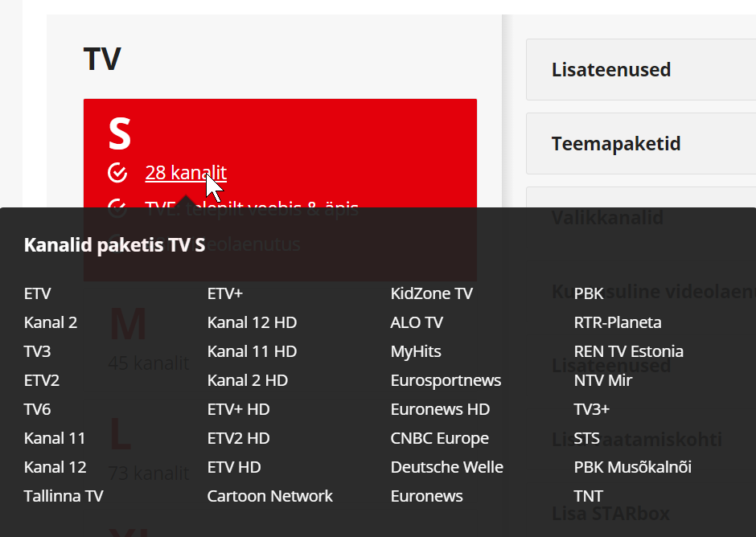Select "RTR-Planeta" in the channel list

(x=618, y=322)
